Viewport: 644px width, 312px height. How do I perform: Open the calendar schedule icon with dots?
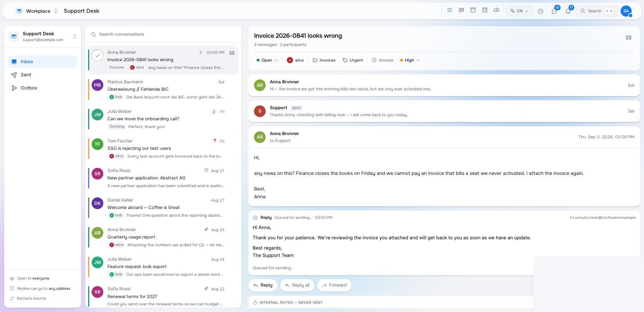(x=485, y=10)
